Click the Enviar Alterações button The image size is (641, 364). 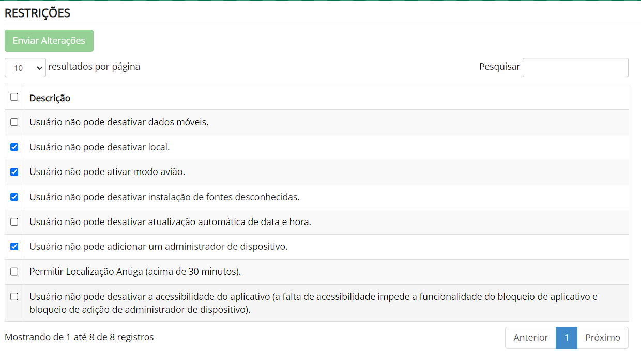49,41
